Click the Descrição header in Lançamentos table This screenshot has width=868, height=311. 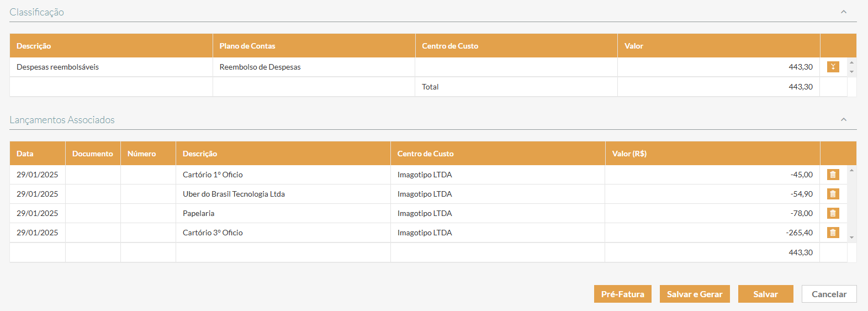click(283, 154)
